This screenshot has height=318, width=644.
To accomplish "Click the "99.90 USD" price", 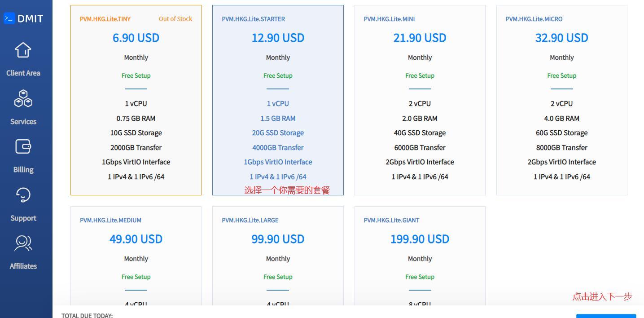I will [278, 239].
